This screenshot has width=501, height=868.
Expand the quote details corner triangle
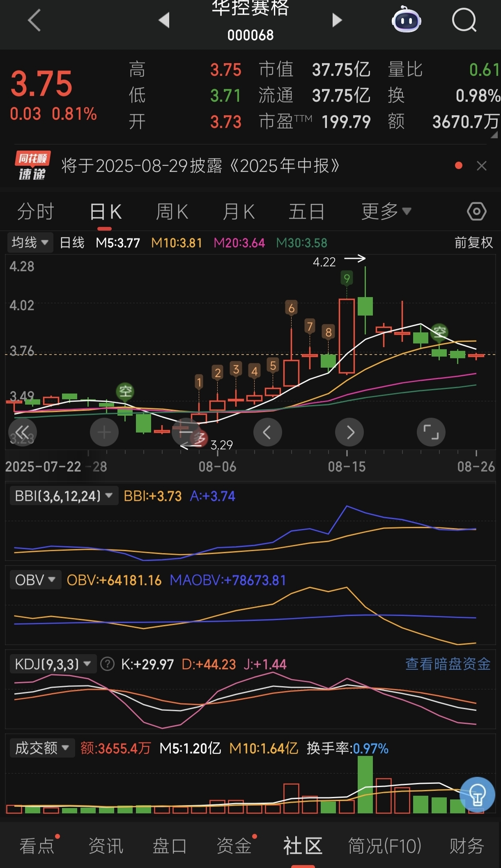[494, 135]
